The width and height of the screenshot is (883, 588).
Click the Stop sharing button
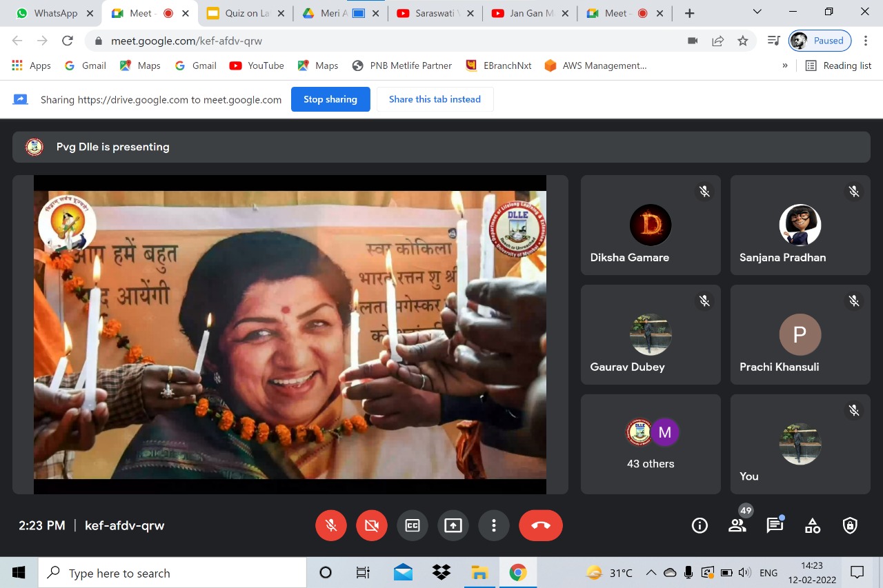pyautogui.click(x=330, y=99)
